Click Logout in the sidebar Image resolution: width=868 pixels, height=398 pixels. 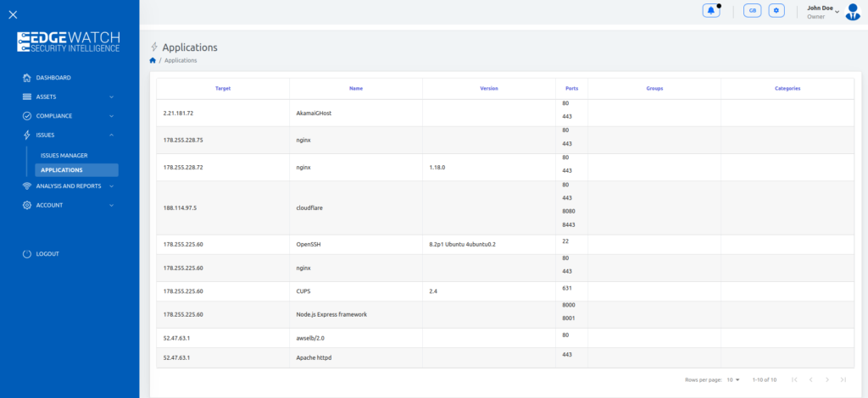[x=47, y=254]
